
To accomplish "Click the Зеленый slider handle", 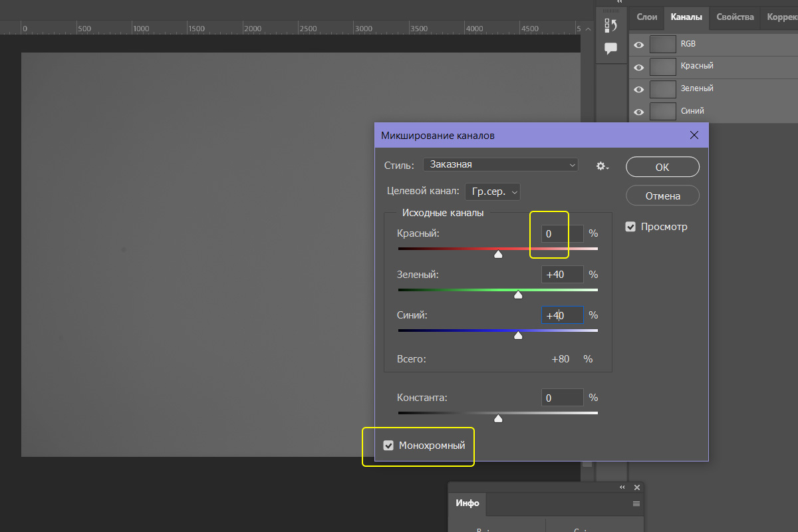I will (x=518, y=295).
